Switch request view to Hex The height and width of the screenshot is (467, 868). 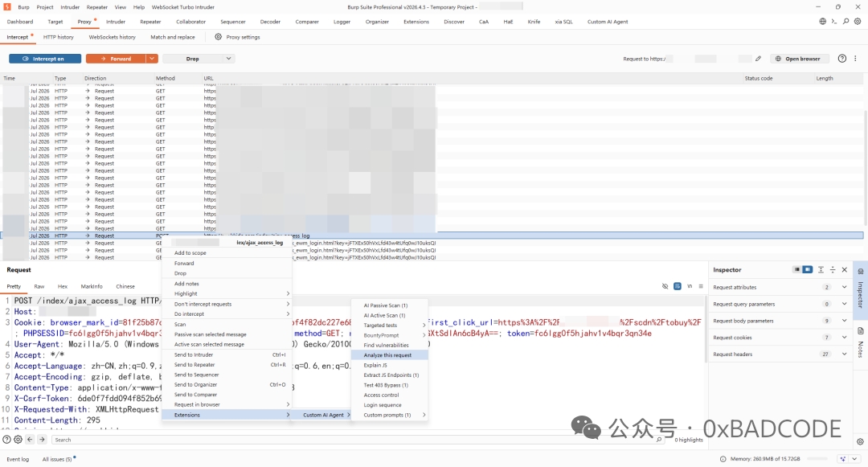pos(63,287)
